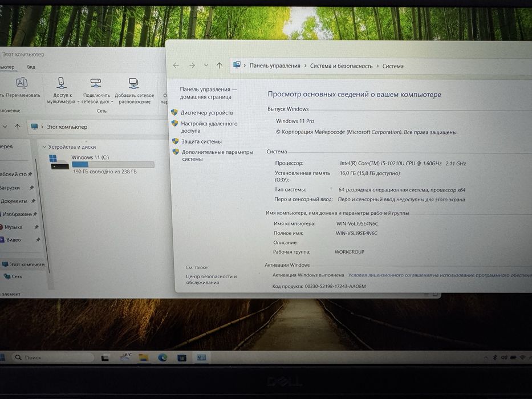Screen dimensions: 532x399
Task: Expand arrow before Этот компьютер in address bar
Action: point(42,127)
